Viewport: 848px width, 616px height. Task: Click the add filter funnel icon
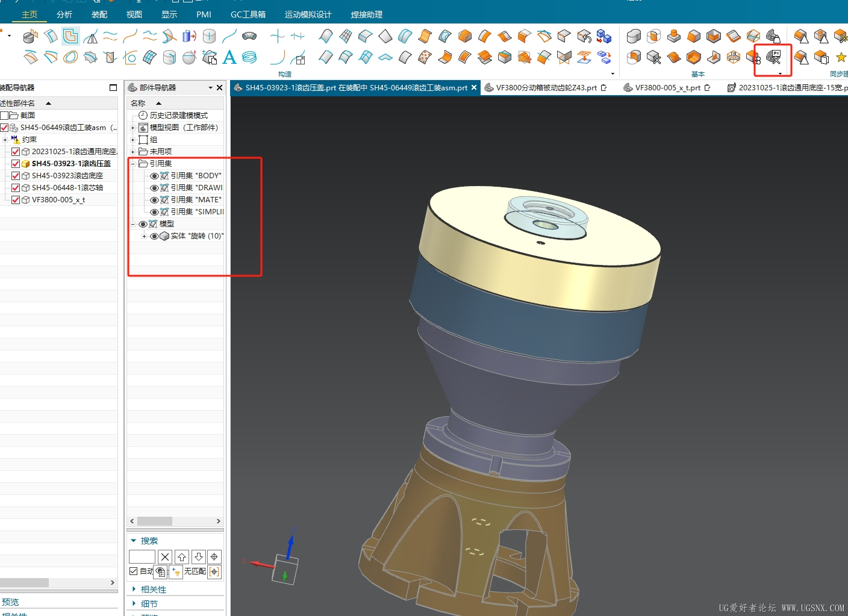tap(176, 571)
